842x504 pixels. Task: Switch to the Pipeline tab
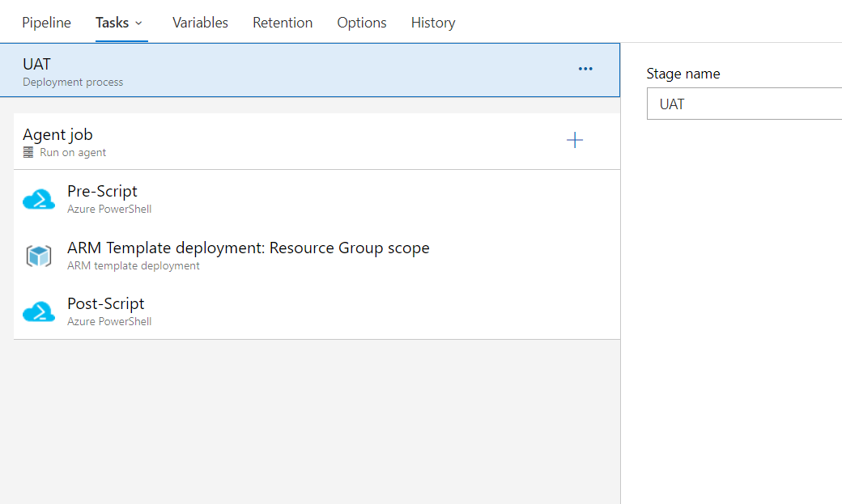point(46,23)
